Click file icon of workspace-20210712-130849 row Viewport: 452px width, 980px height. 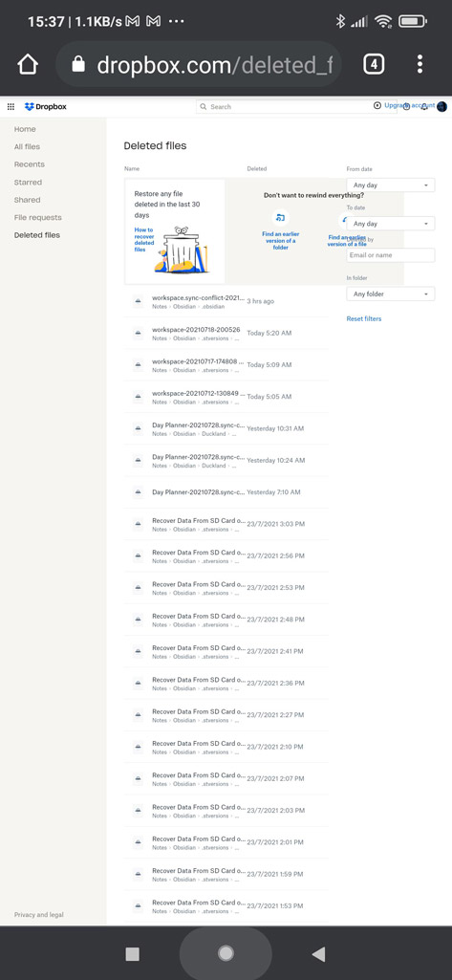click(x=139, y=397)
